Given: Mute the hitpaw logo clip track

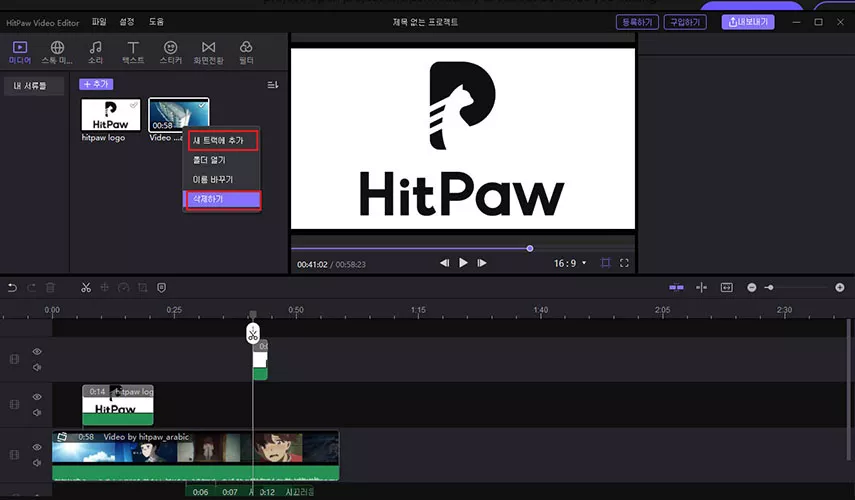Looking at the screenshot, I should click(37, 413).
